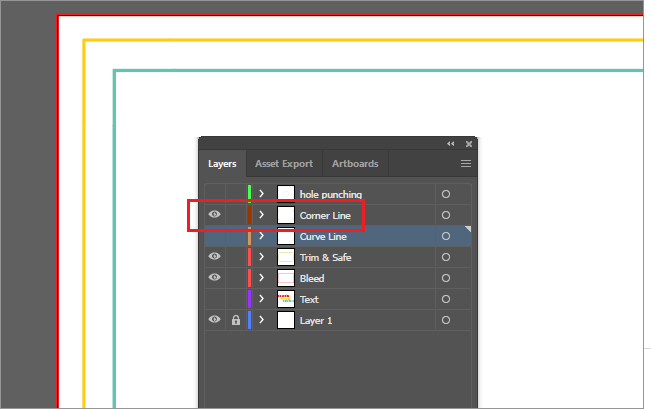The image size is (651, 409).
Task: Select the layer named Trim & Safe
Action: point(326,257)
